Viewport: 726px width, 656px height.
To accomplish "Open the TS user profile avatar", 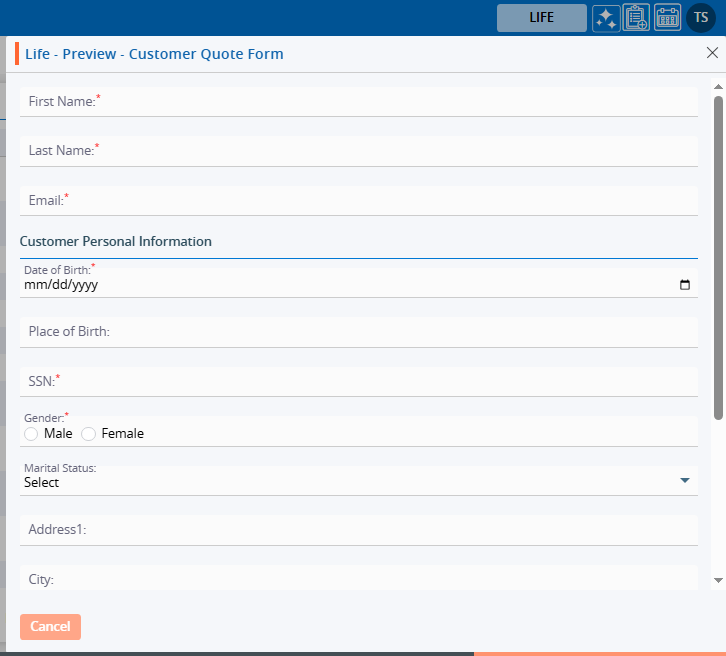I will tap(701, 18).
